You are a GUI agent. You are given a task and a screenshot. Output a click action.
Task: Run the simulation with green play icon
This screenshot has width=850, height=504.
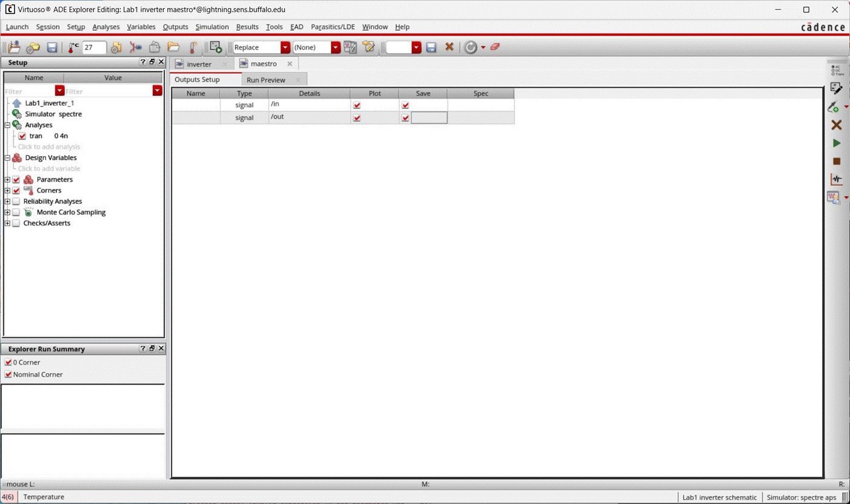pyautogui.click(x=836, y=143)
